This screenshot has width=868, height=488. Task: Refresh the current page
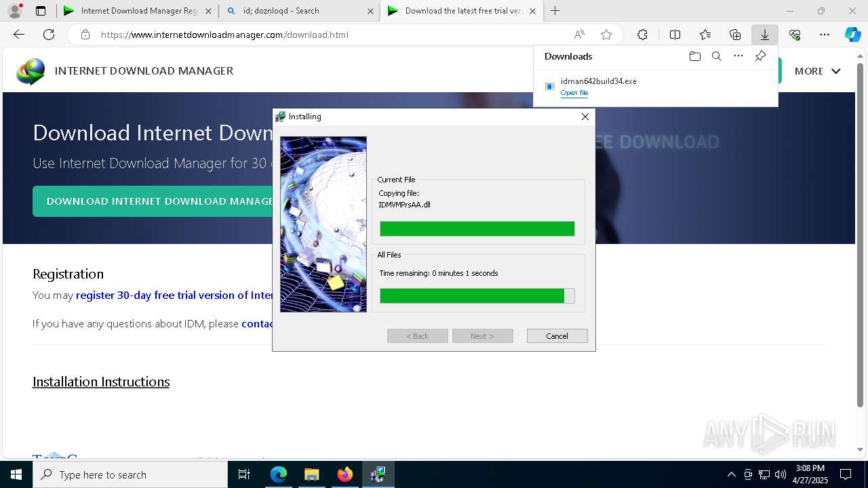tap(49, 35)
